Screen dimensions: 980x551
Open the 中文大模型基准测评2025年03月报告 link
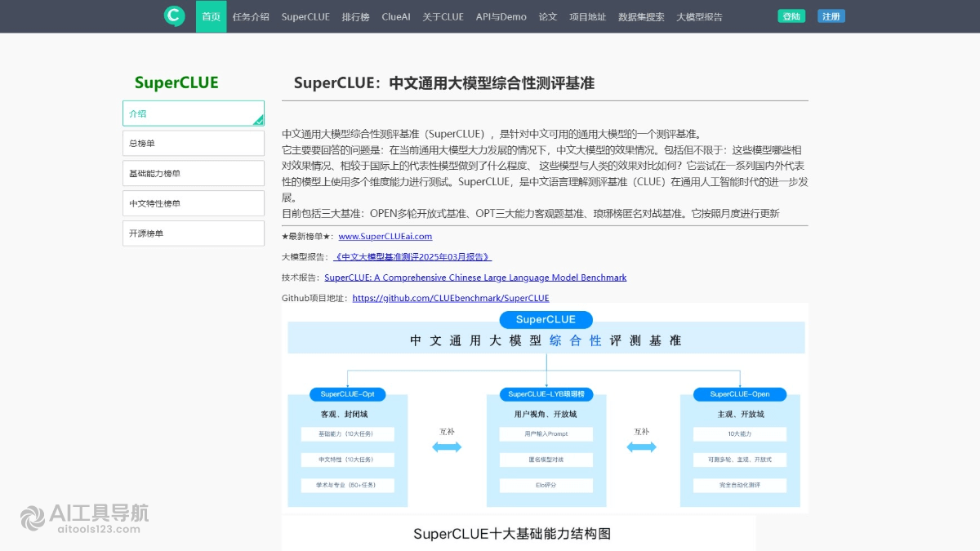pyautogui.click(x=412, y=257)
